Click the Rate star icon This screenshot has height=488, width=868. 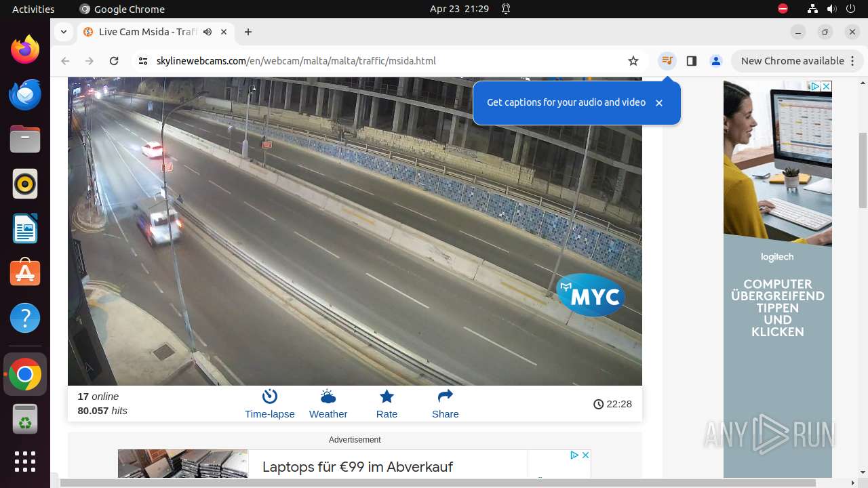click(x=387, y=396)
